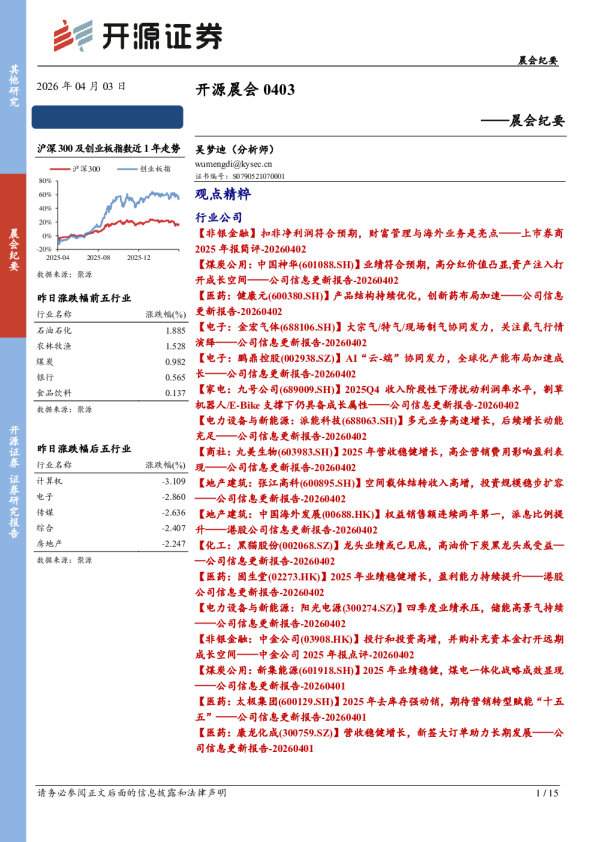595x842 pixels.
Task: Open the 新集能源(601918.SH) report entry
Action: pyautogui.click(x=379, y=677)
